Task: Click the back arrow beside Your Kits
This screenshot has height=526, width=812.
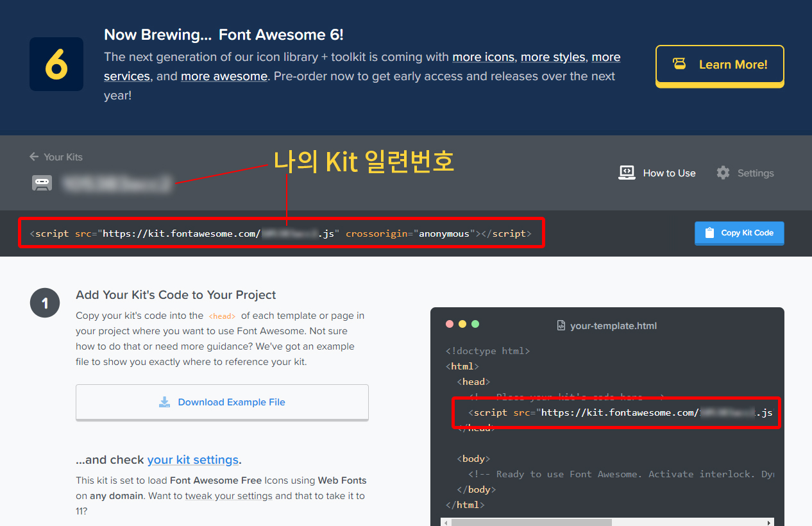Action: (34, 157)
